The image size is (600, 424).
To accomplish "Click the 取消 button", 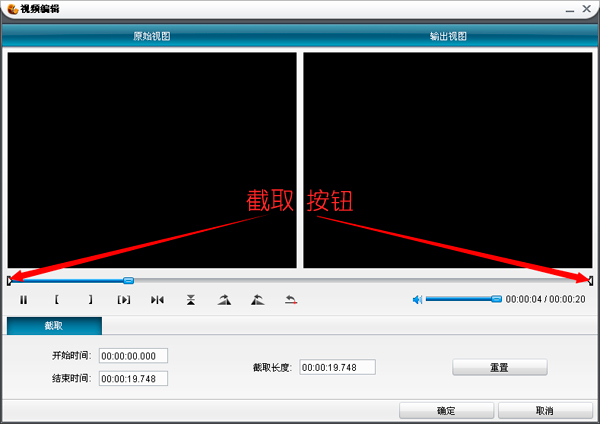I will click(x=545, y=411).
